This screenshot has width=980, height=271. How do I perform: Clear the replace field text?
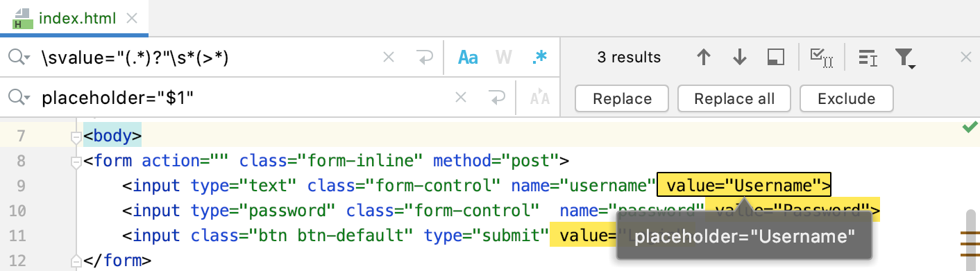coord(460,98)
